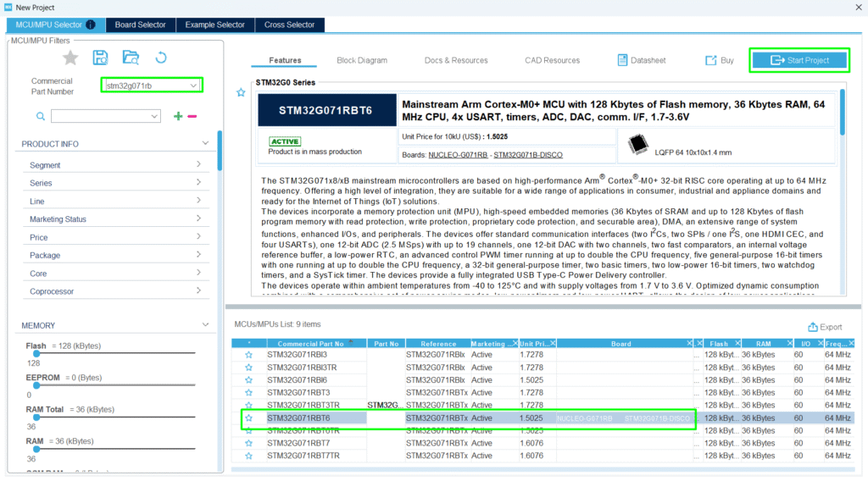
Task: Click the load saved search folder icon
Action: click(131, 58)
